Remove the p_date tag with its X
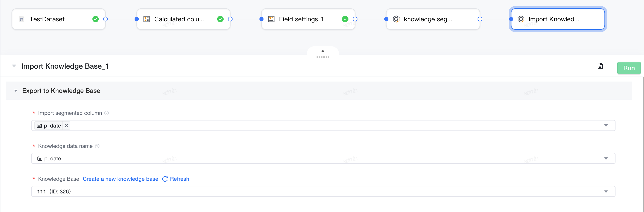The width and height of the screenshot is (644, 212). (66, 126)
